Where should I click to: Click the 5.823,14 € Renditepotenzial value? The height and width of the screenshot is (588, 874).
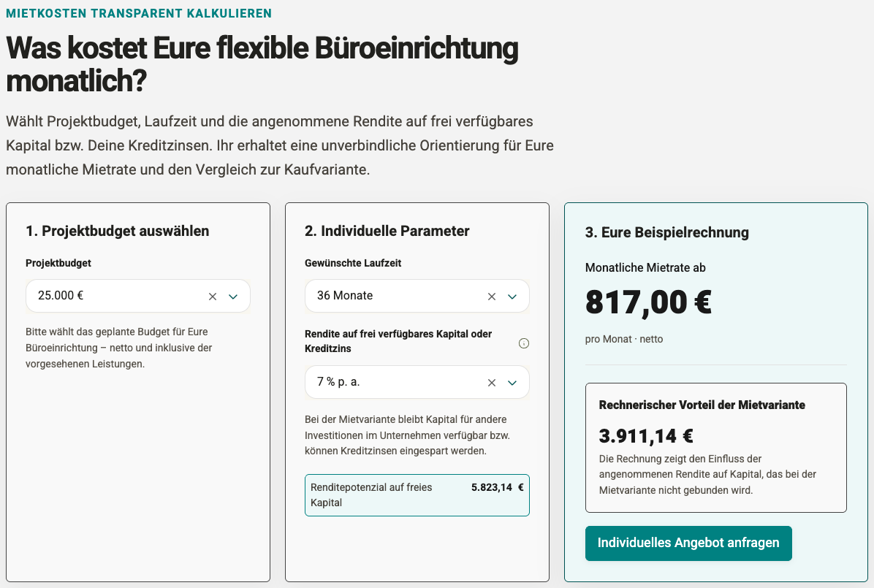point(497,487)
